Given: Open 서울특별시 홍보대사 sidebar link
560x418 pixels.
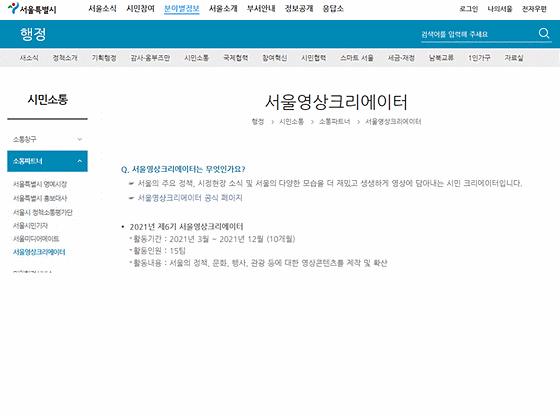Looking at the screenshot, I should click(x=40, y=198).
